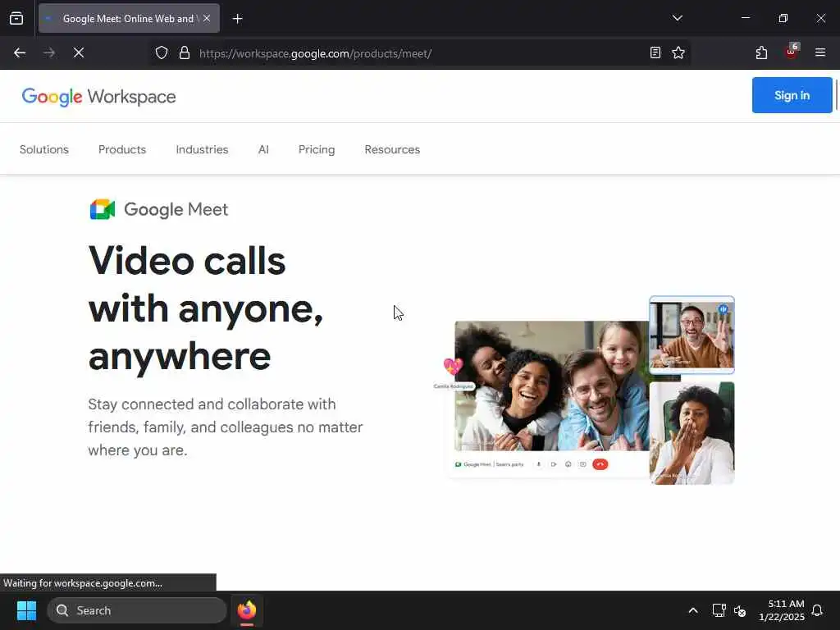
Task: Click the blue Sign in button
Action: (x=792, y=95)
